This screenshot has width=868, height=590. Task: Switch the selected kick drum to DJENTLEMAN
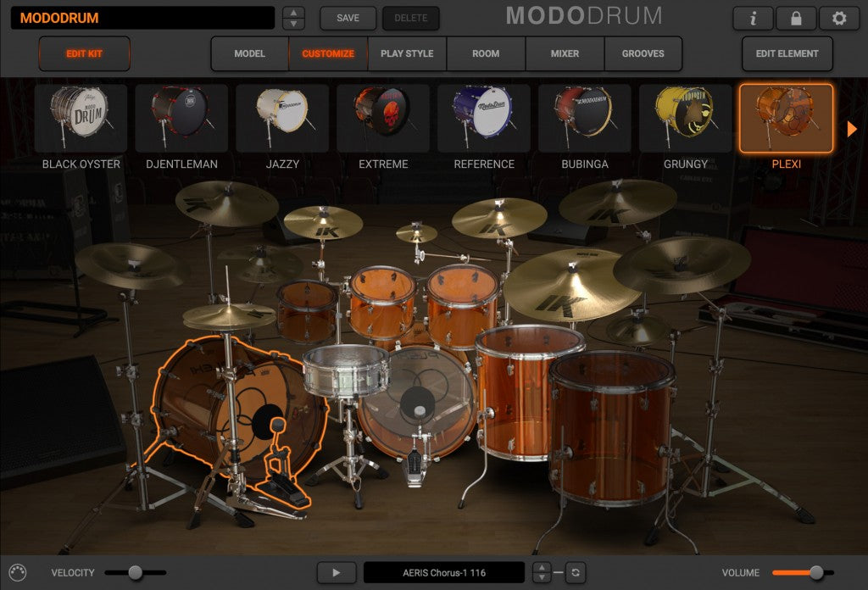coord(181,119)
